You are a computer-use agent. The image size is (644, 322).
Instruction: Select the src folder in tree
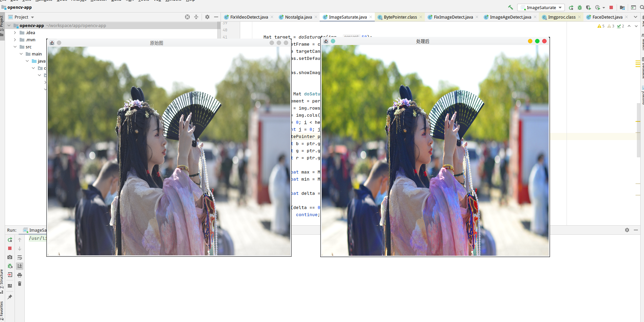click(x=28, y=47)
